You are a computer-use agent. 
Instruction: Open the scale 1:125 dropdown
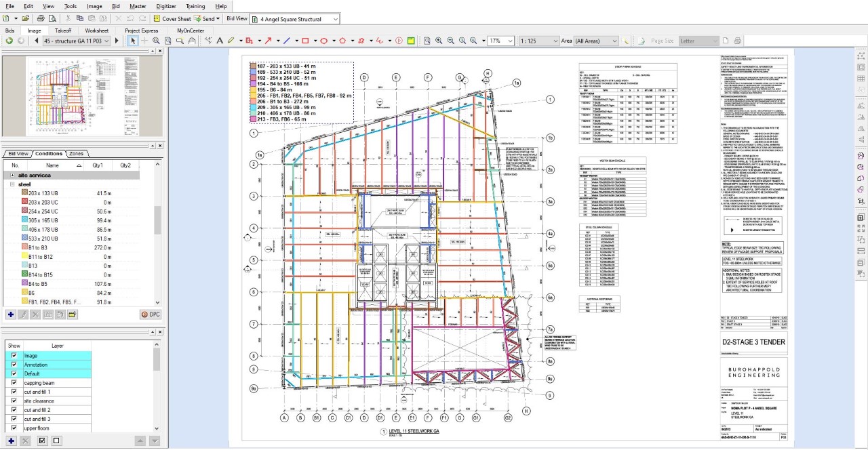(555, 41)
